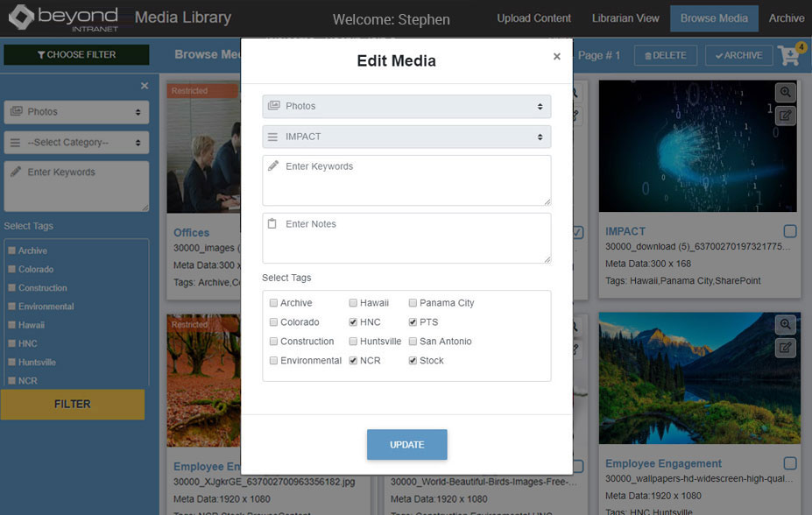Open IMPACT category dropdown in dialog
This screenshot has height=515, width=812.
406,137
